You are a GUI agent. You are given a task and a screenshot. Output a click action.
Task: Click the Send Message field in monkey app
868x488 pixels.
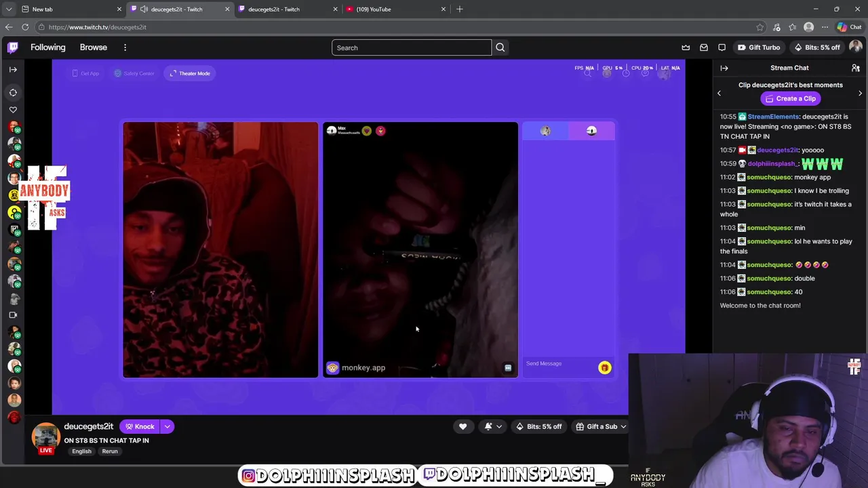tap(559, 364)
